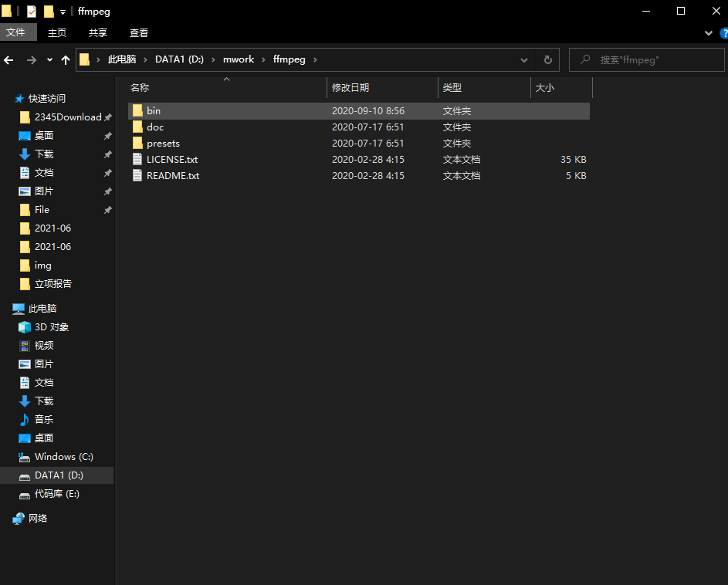Expand the address bar history dropdown
This screenshot has width=728, height=585.
click(x=523, y=60)
